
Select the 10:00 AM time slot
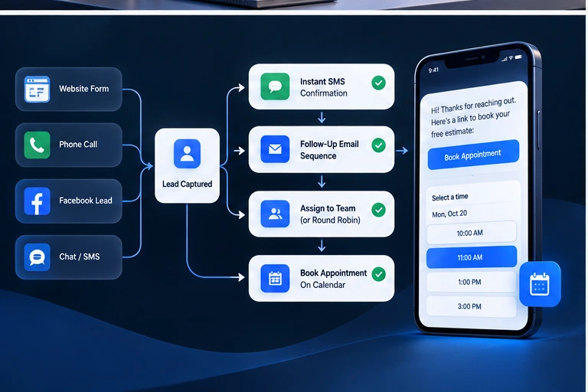(x=471, y=233)
